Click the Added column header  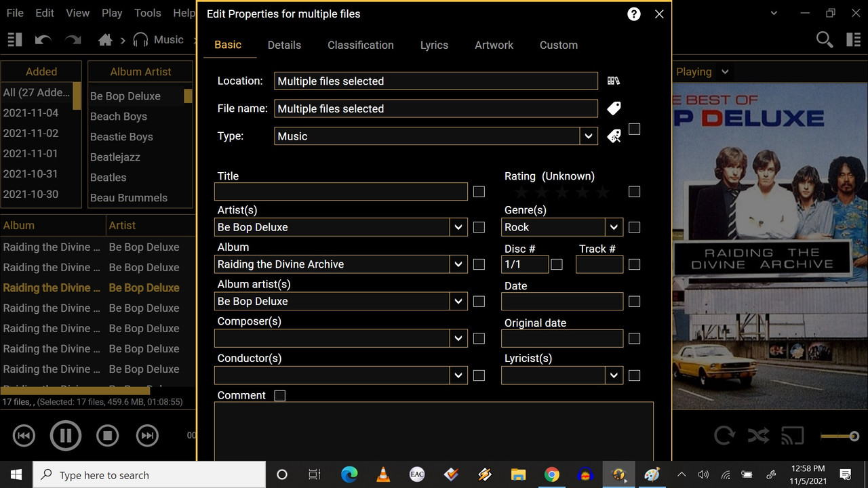tap(41, 71)
